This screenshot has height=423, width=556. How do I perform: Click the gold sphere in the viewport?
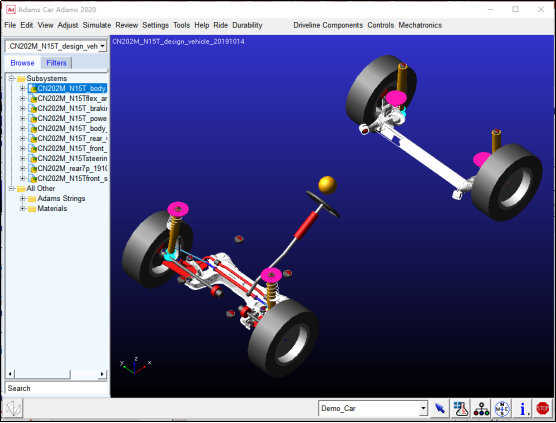327,185
